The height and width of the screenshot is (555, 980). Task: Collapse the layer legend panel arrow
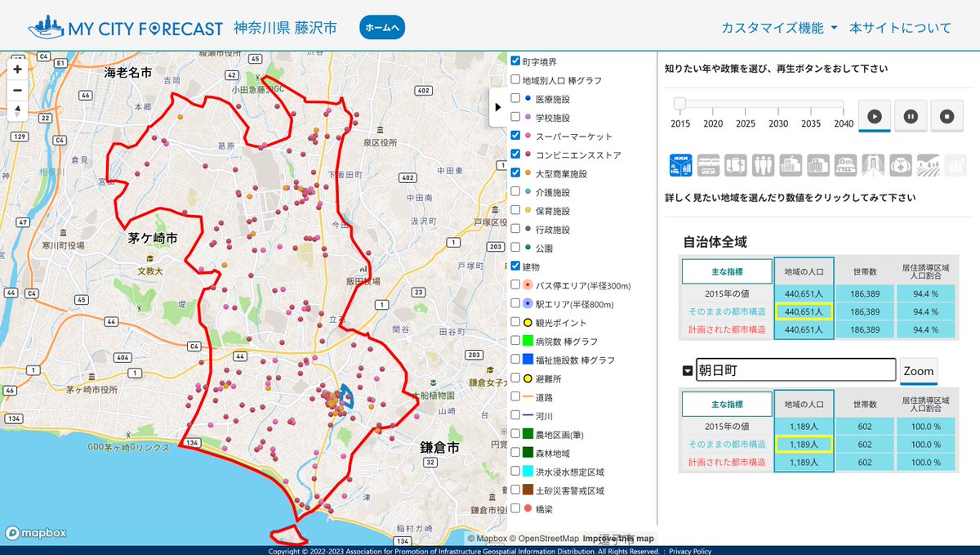(x=498, y=107)
